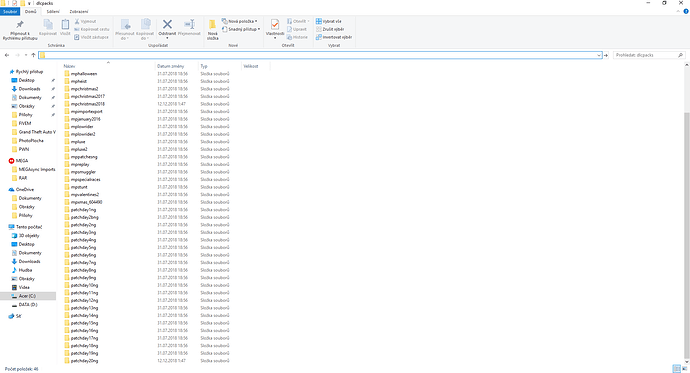Select 3D objekty under Tento počítač

(26, 236)
